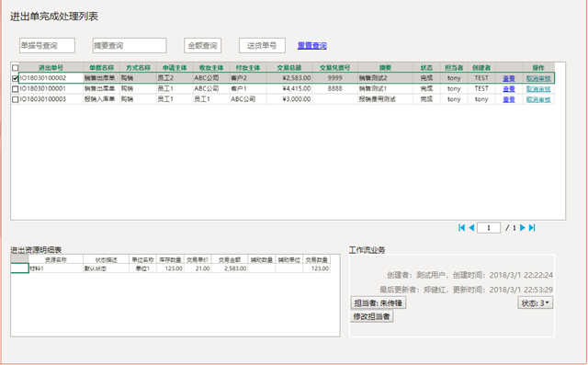Viewport: 588px width, 365px height.
Task: Uncheck row IO18030100002 checkbox
Action: [x=15, y=78]
